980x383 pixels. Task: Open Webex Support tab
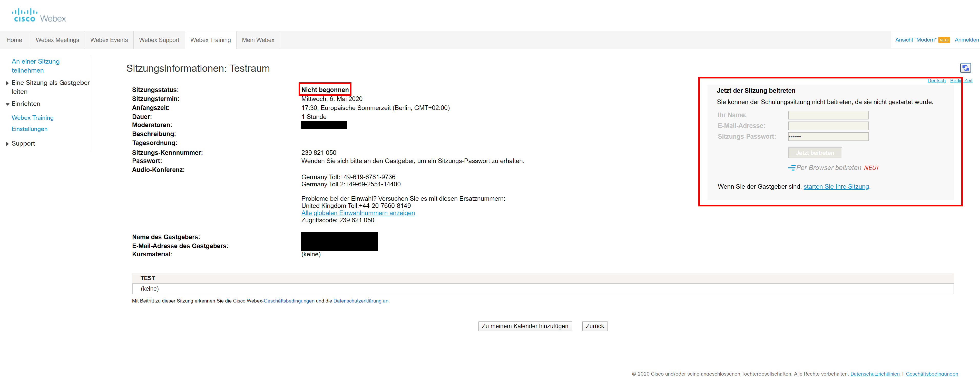pos(159,40)
